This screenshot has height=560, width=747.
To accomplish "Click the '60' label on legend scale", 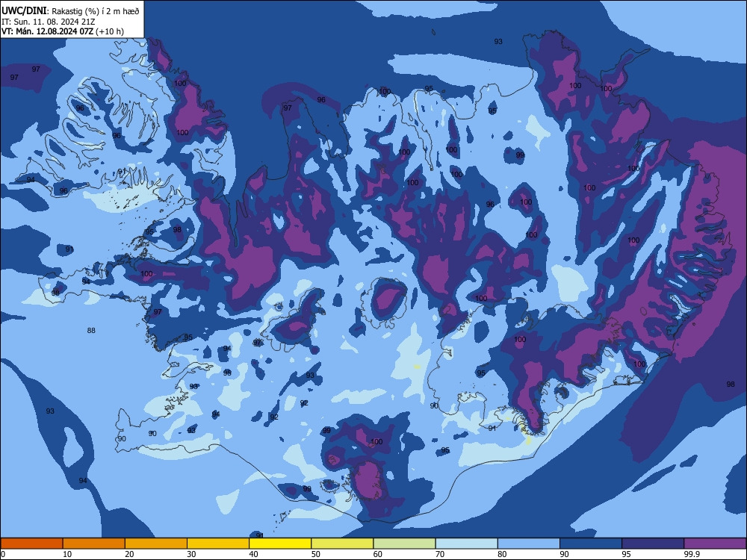I will 378,554.
